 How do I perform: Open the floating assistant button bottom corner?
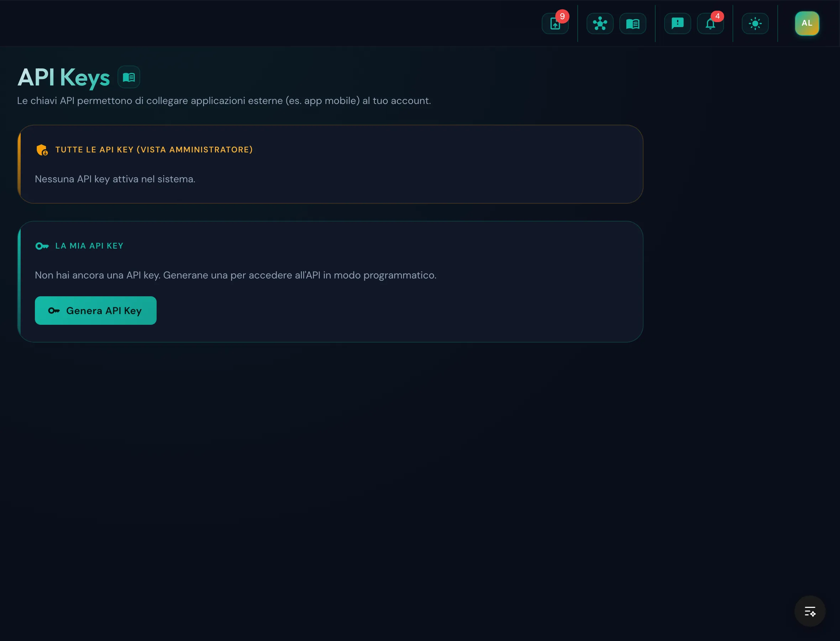tap(810, 611)
